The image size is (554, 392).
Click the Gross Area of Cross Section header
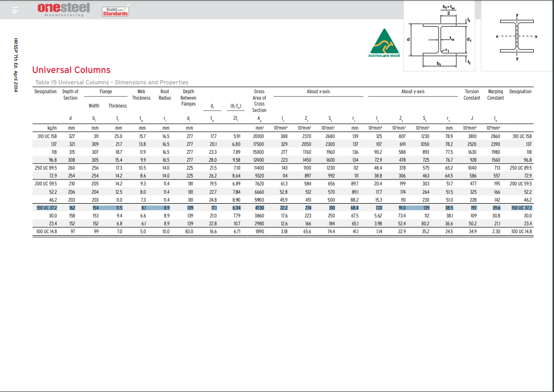coord(259,101)
